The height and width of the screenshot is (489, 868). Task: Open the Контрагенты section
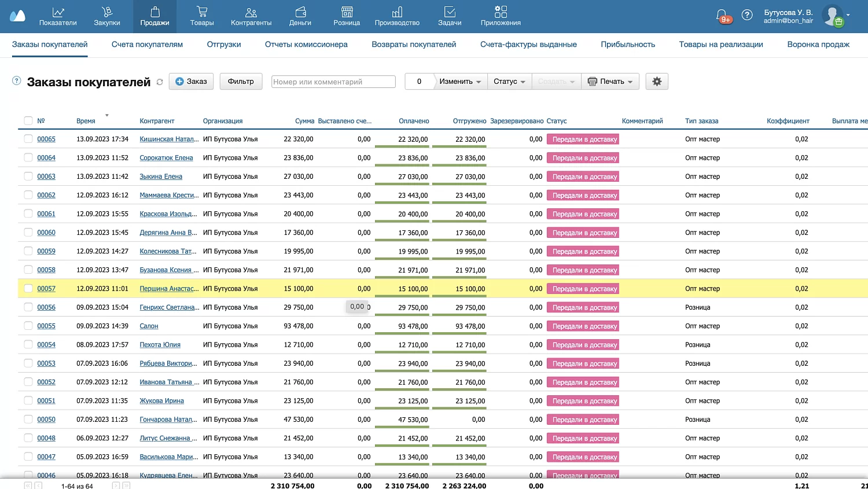[251, 16]
